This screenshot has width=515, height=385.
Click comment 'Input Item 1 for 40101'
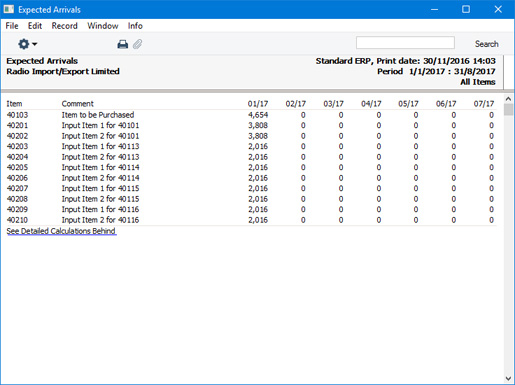[x=100, y=125]
